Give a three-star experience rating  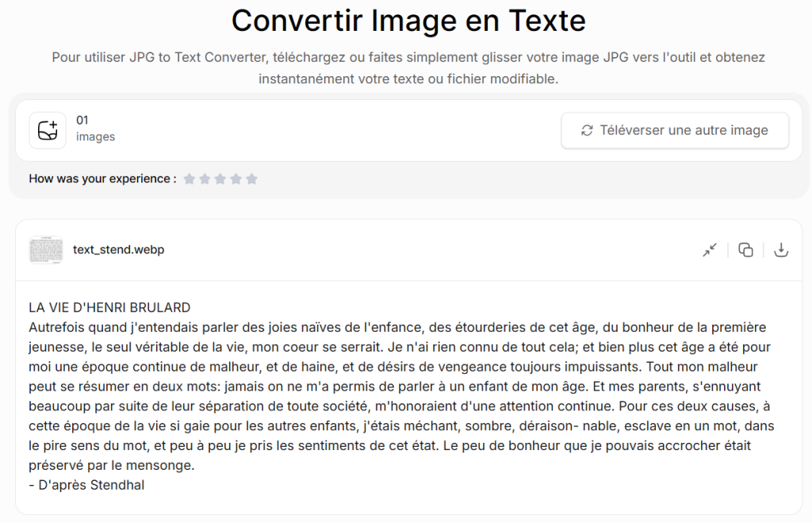[220, 179]
